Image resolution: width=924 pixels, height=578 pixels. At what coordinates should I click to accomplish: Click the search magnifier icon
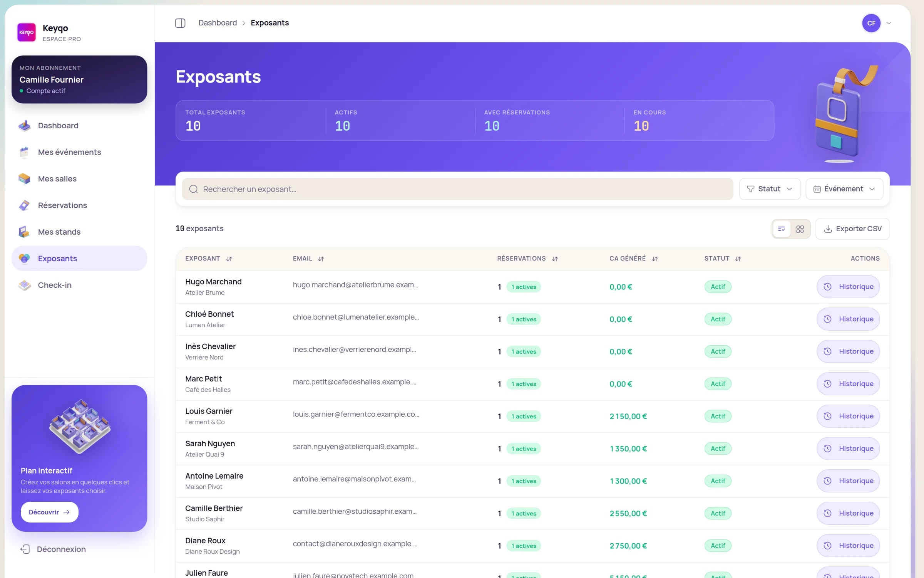[x=194, y=189]
